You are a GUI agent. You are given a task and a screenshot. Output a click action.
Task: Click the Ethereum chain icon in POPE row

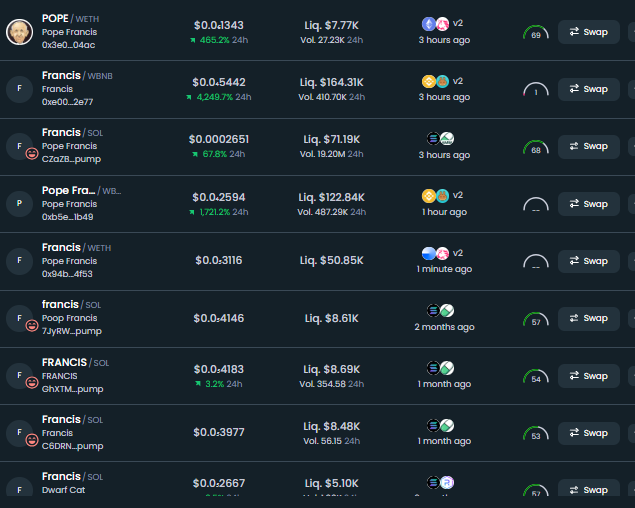click(x=429, y=23)
